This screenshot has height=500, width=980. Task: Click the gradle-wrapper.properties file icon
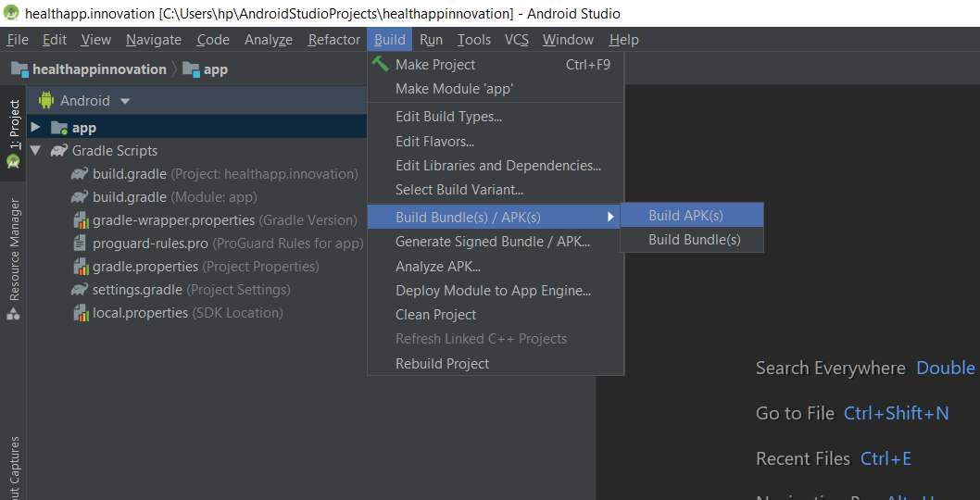point(80,220)
